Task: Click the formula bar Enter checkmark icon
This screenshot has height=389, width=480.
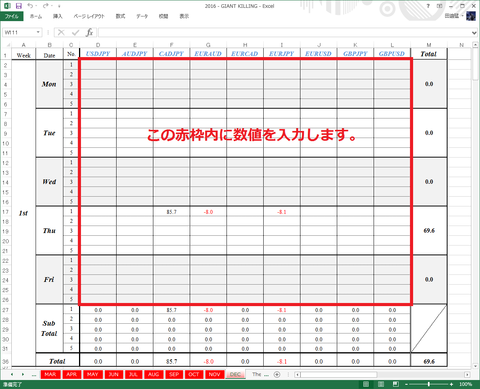Action: (x=76, y=32)
